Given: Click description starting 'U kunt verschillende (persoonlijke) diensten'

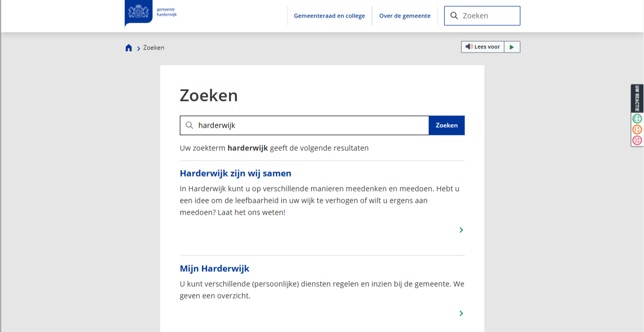Looking at the screenshot, I should [x=322, y=290].
